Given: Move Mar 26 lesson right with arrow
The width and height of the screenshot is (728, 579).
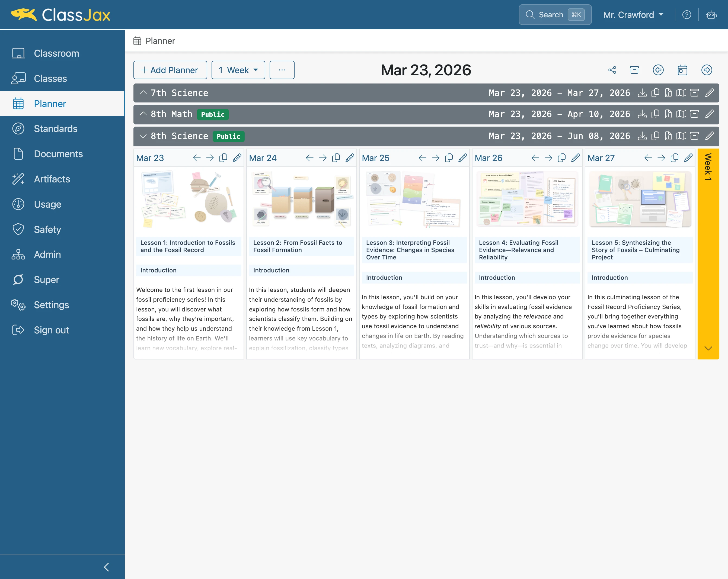Looking at the screenshot, I should (548, 158).
